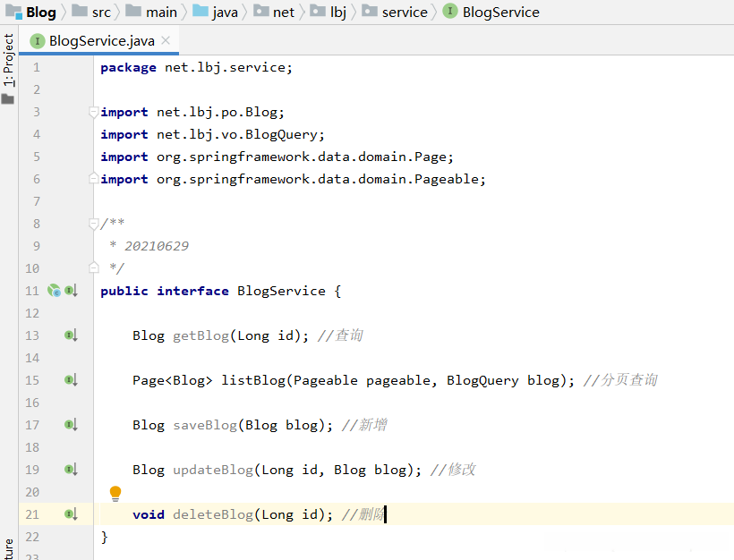The height and width of the screenshot is (560, 734).
Task: Open the Project tool window side tab
Action: 8,61
